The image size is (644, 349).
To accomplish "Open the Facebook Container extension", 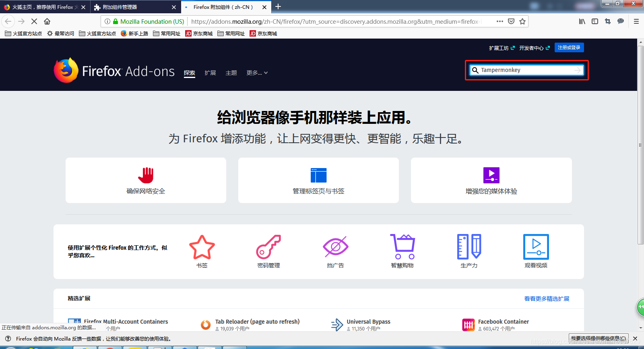I will [x=504, y=322].
